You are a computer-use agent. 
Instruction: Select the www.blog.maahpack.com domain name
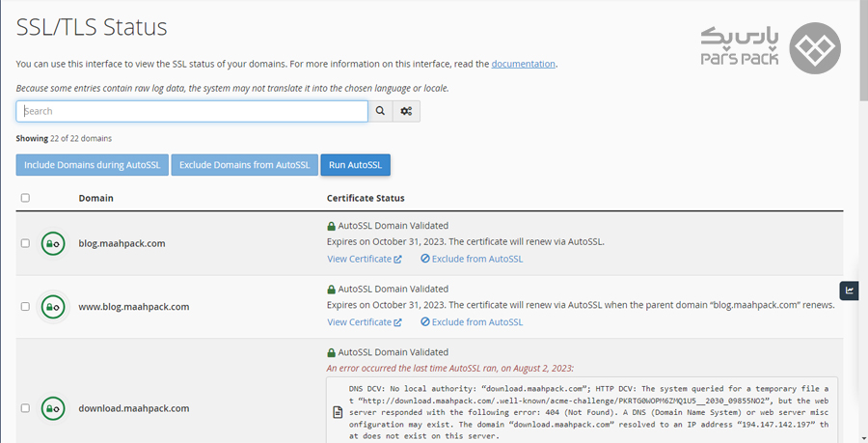pyautogui.click(x=134, y=307)
